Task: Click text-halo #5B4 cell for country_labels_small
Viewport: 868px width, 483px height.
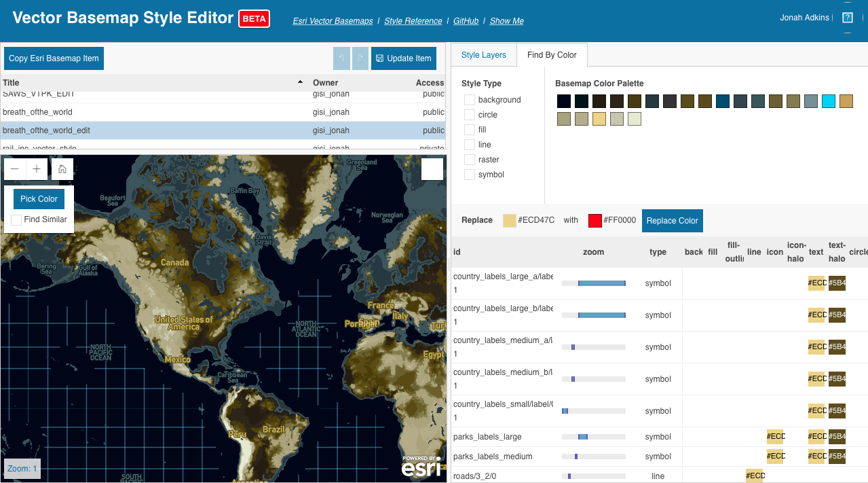Action: [x=837, y=411]
